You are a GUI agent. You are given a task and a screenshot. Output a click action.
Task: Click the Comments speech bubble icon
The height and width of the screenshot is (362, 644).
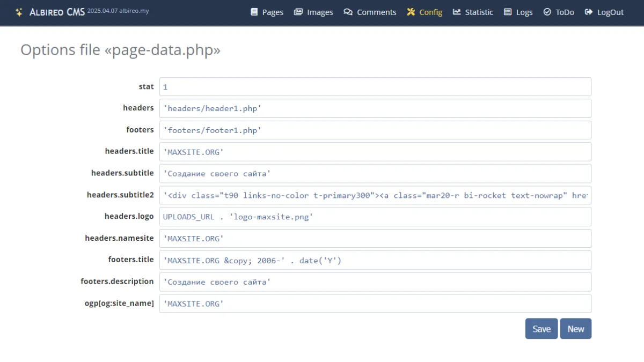click(x=348, y=12)
